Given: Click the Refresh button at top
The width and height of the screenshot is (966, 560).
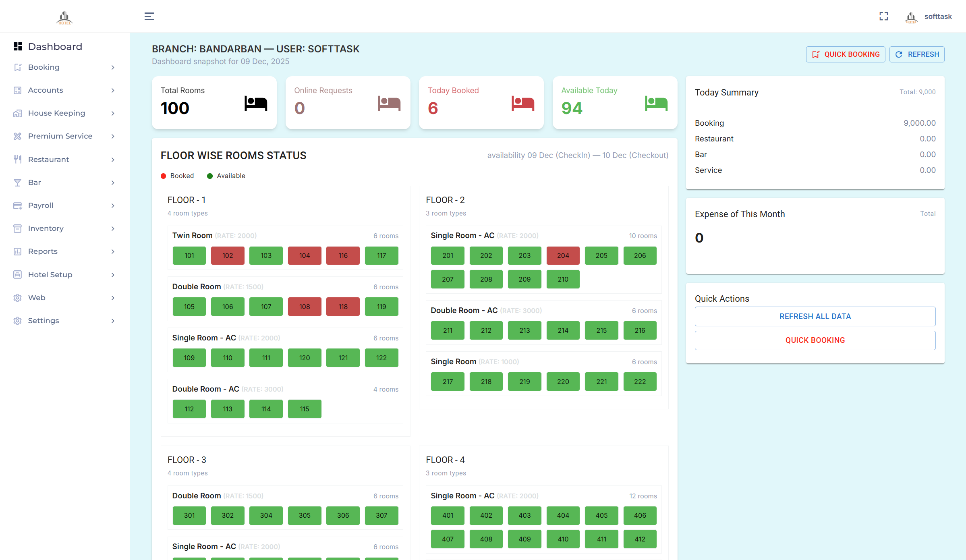Looking at the screenshot, I should click(917, 54).
